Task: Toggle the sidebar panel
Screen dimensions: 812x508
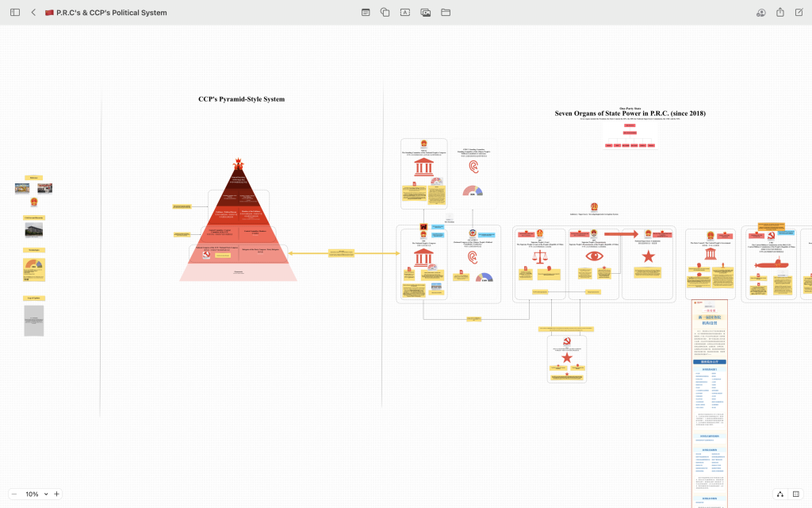Action: [x=14, y=13]
